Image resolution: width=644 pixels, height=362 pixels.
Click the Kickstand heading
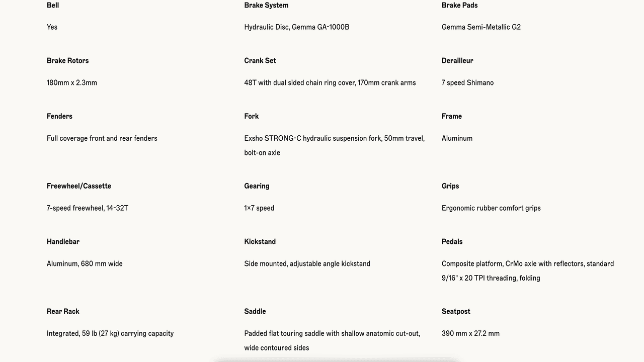(x=260, y=242)
